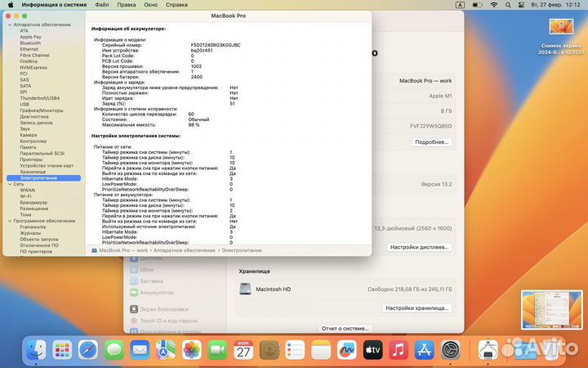588x368 pixels.
Task: Open App Store in Dock
Action: tap(425, 350)
